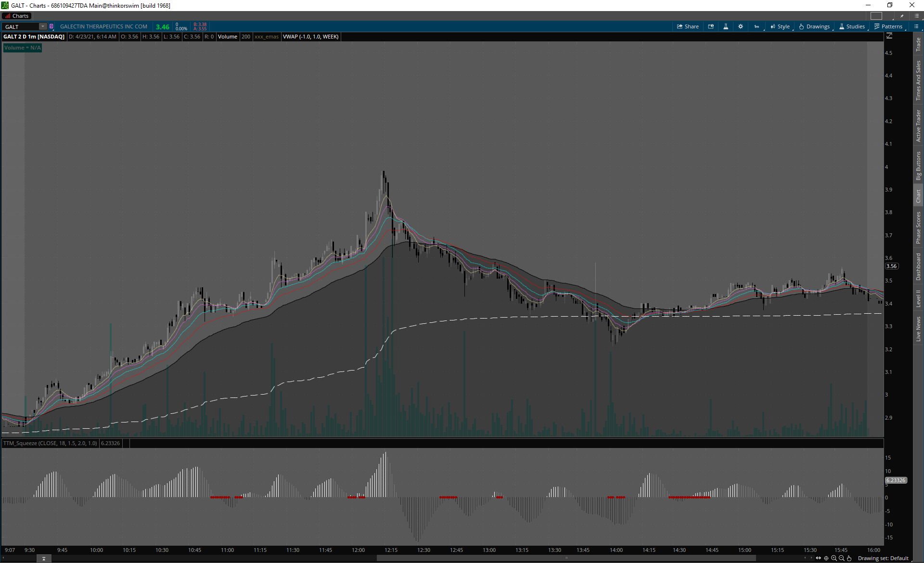Image resolution: width=924 pixels, height=563 pixels.
Task: Click the pin icon in top bar
Action: 902,16
